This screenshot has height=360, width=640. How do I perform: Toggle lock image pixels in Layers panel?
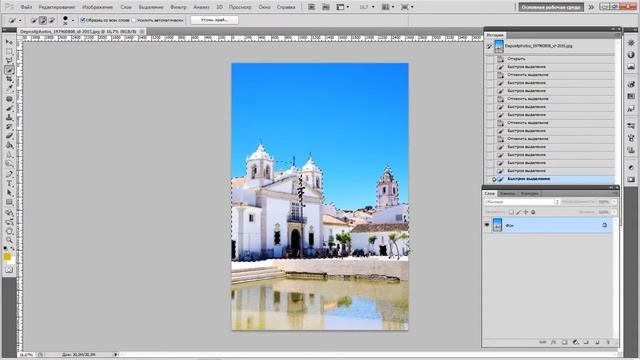(518, 212)
